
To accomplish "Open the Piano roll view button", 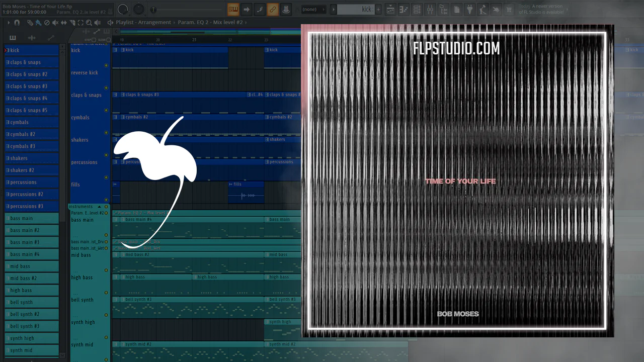I will click(404, 9).
